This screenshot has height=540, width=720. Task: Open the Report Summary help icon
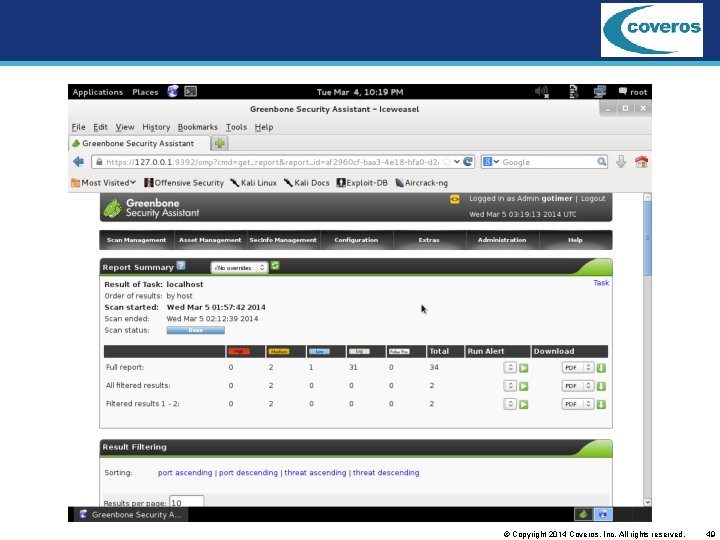[x=181, y=265]
